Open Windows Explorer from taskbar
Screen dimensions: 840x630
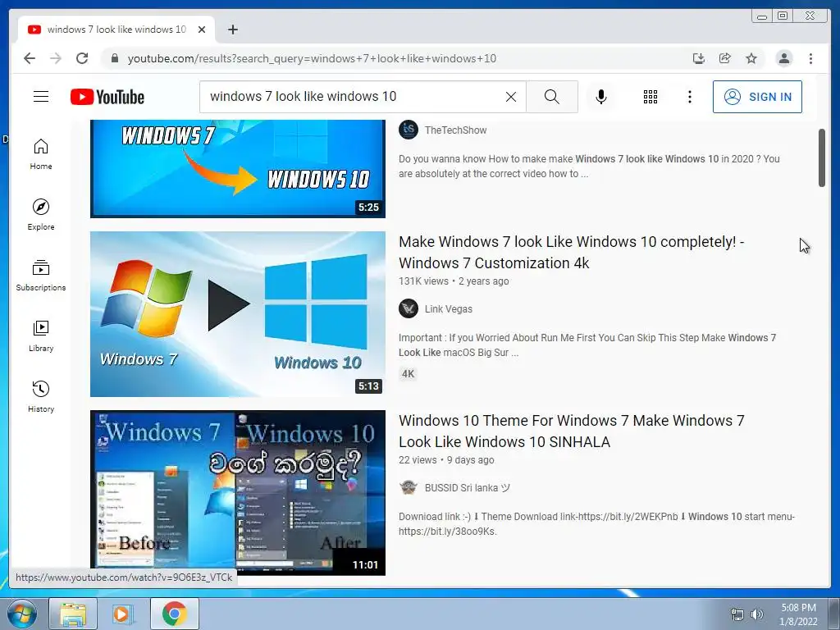coord(73,614)
